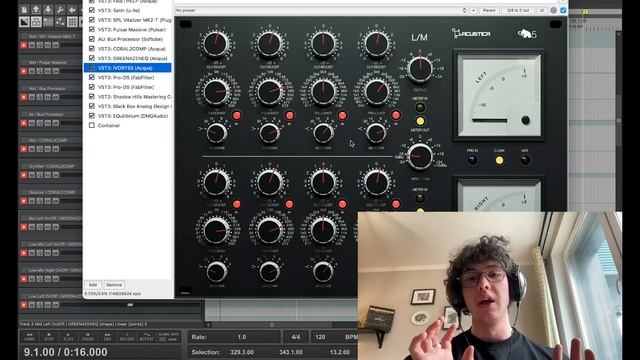Click the transport Stop button

[x=49, y=337]
